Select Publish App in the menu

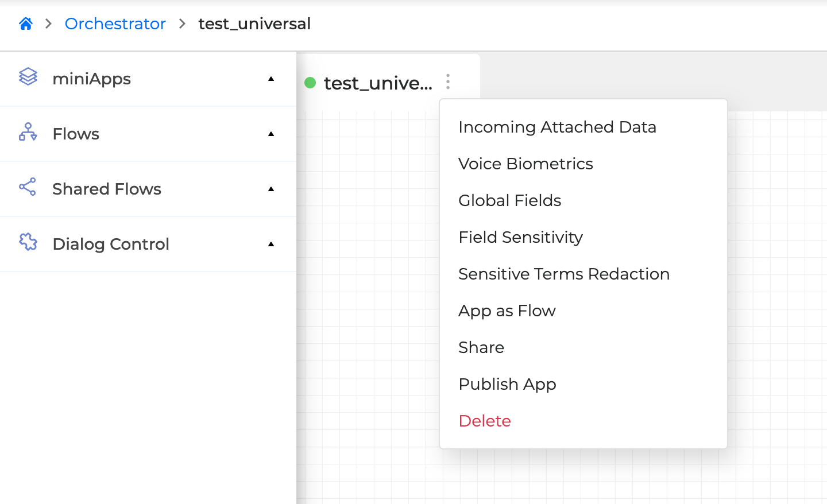click(x=507, y=384)
